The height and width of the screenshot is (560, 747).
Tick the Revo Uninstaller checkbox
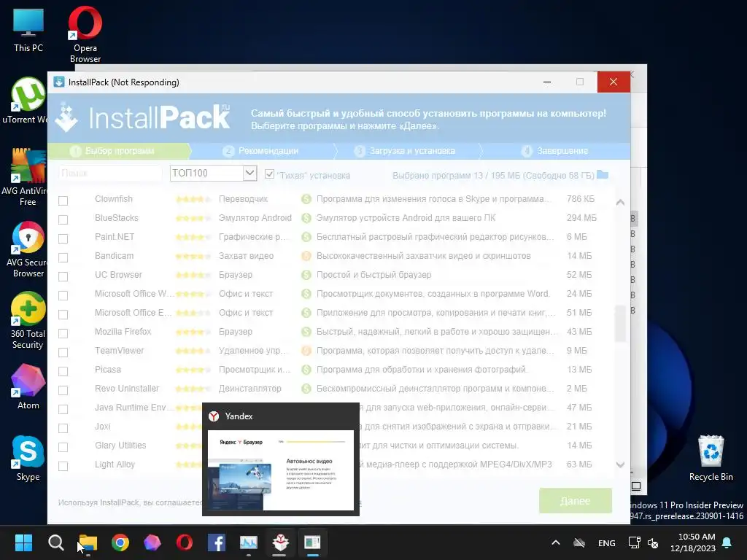(63, 390)
